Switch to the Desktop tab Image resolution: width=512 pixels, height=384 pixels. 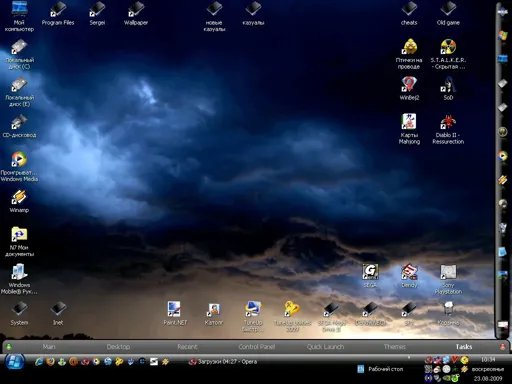(x=118, y=347)
